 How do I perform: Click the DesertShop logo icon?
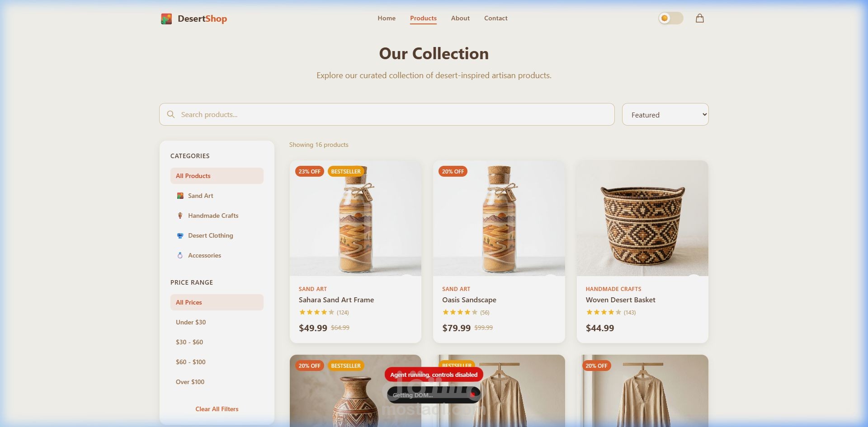coord(166,19)
